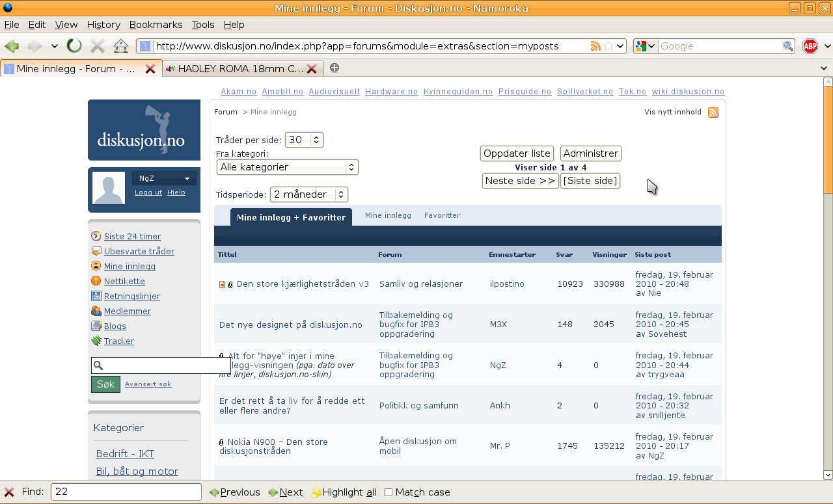This screenshot has height=504, width=833.
Task: Click the Stop loading icon
Action: click(x=98, y=46)
